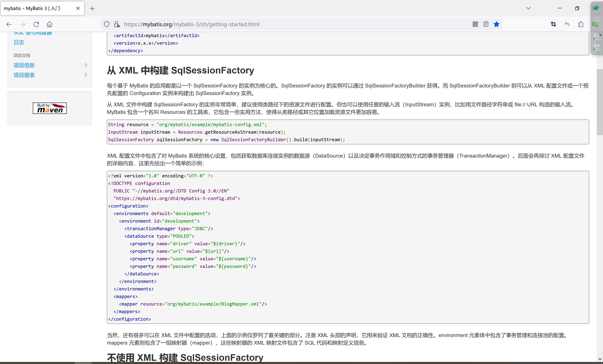Image resolution: width=603 pixels, height=364 pixels.
Task: Click the Built by Maven logo
Action: click(49, 108)
